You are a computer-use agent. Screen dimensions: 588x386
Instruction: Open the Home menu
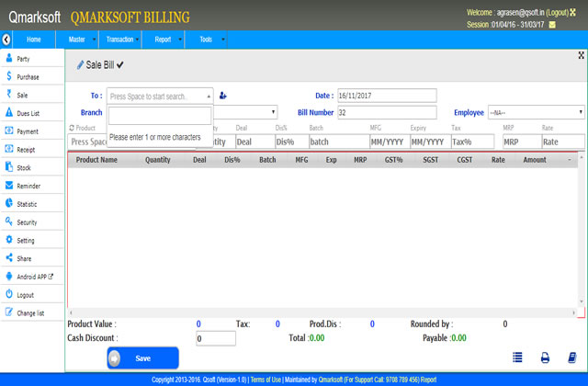pos(34,40)
